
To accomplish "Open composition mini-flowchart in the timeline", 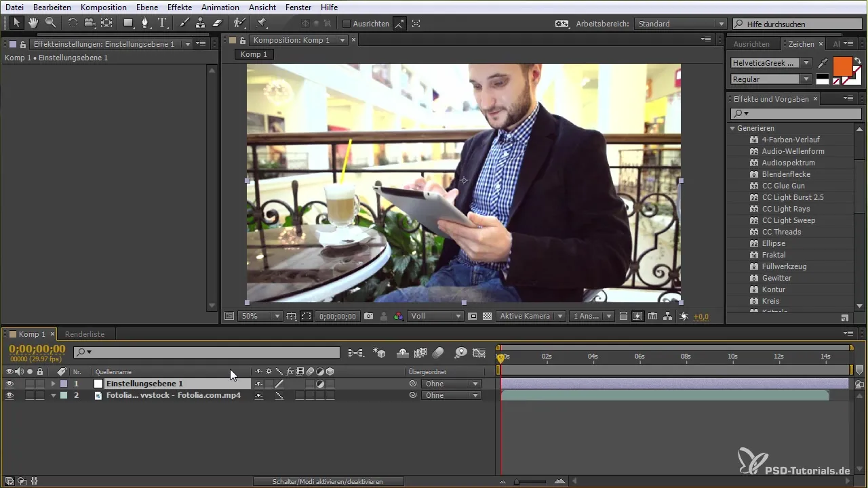I will 356,352.
